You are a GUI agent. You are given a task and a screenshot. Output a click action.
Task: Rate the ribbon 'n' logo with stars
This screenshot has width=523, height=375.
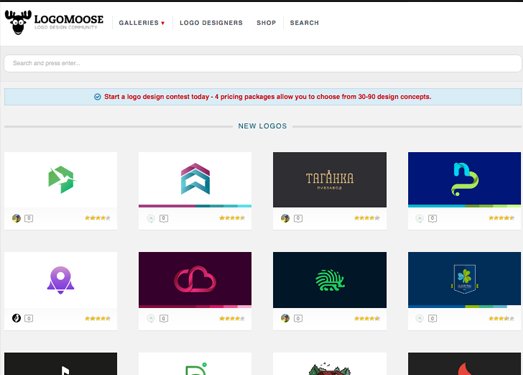tap(501, 218)
